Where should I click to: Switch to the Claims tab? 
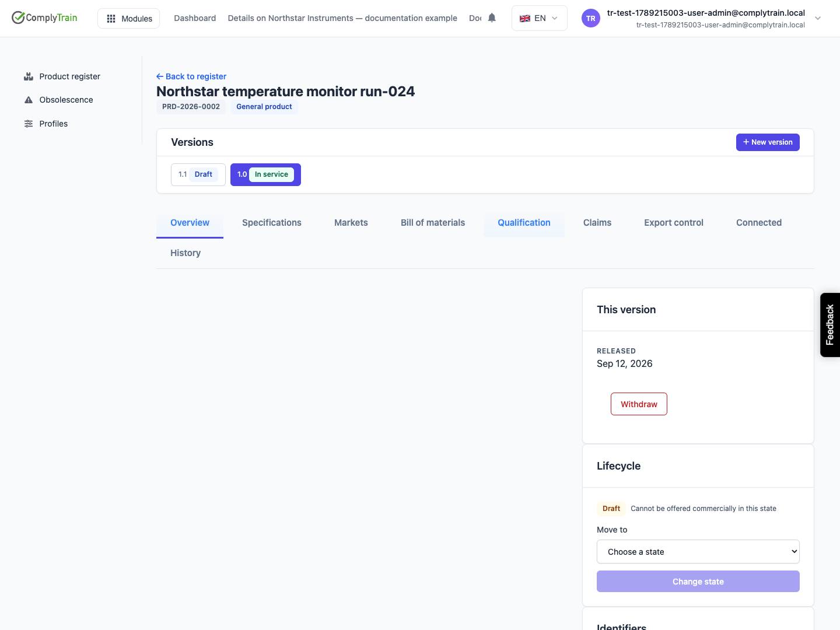click(597, 223)
